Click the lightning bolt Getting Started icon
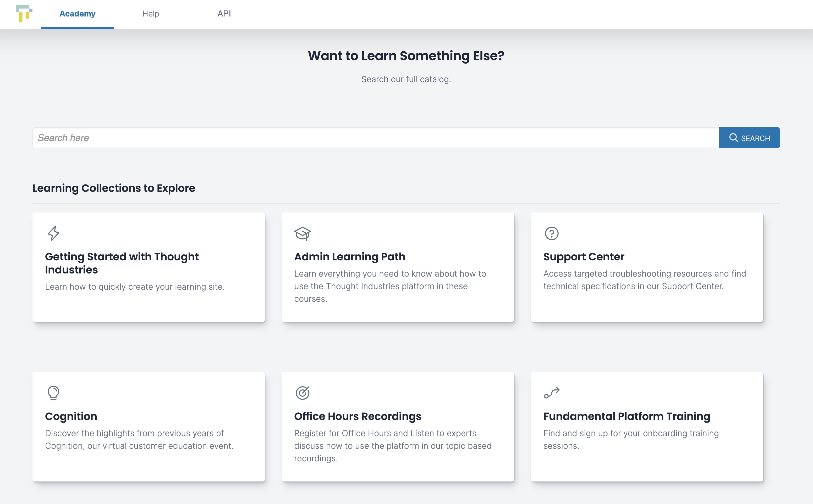This screenshot has width=813, height=504. tap(53, 233)
